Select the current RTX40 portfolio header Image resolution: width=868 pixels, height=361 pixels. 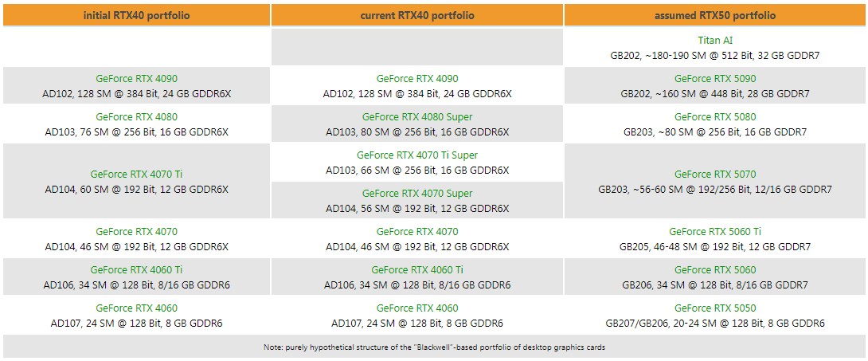(417, 15)
